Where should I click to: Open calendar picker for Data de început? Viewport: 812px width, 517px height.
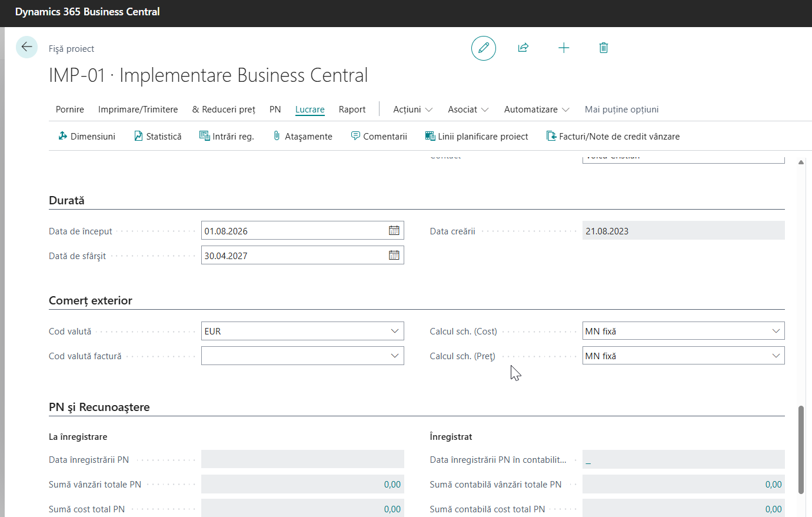pyautogui.click(x=394, y=230)
